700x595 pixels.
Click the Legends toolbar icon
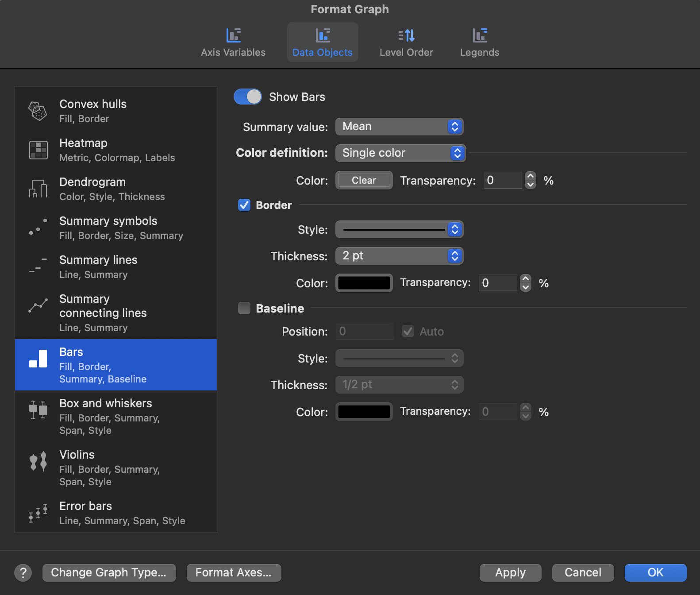(480, 35)
